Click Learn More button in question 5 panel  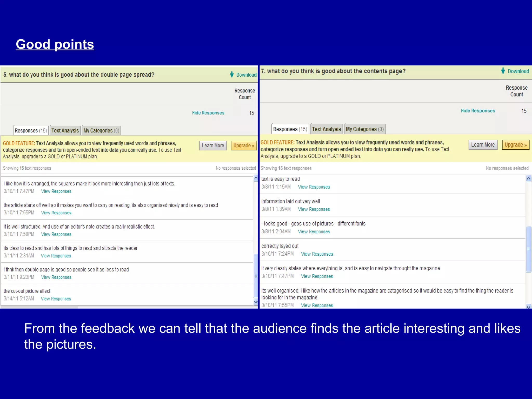[213, 145]
